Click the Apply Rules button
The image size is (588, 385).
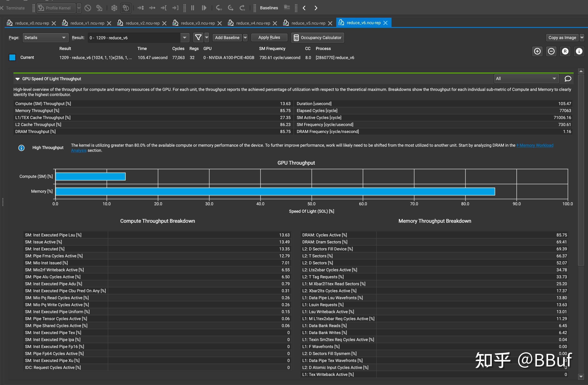[x=269, y=38]
